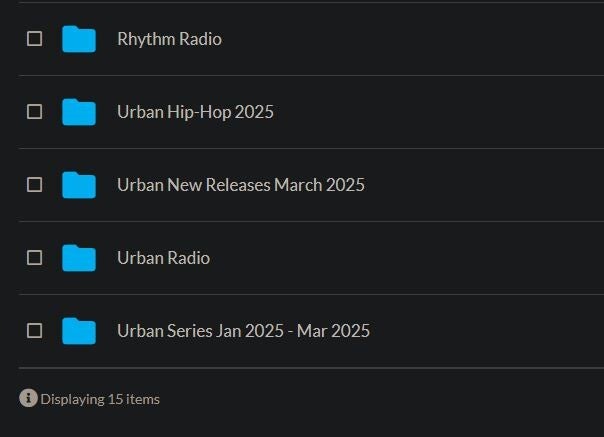The width and height of the screenshot is (604, 437).
Task: Click the Urban Radio folder icon
Action: click(78, 258)
